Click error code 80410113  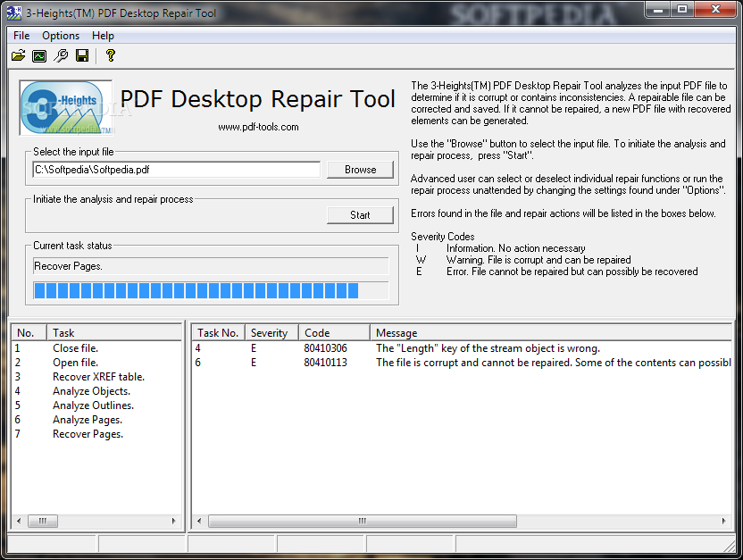click(x=326, y=363)
